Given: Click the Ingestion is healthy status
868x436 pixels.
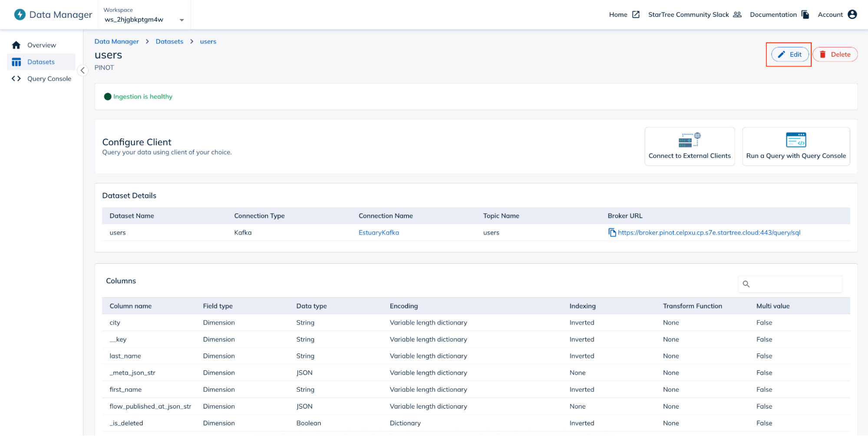Looking at the screenshot, I should point(138,97).
